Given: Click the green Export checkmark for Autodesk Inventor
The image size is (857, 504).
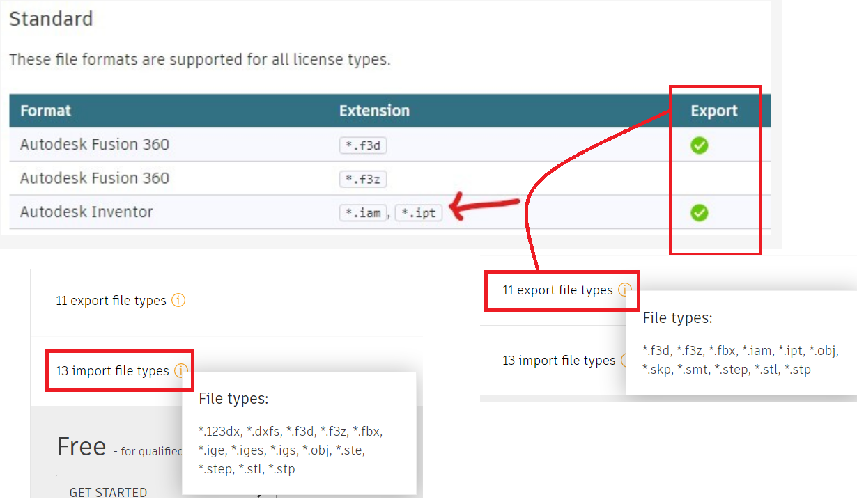Looking at the screenshot, I should click(700, 212).
